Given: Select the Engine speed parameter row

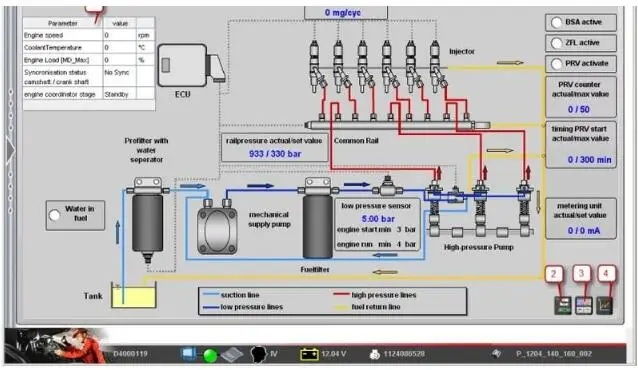Looking at the screenshot, I should point(89,35).
